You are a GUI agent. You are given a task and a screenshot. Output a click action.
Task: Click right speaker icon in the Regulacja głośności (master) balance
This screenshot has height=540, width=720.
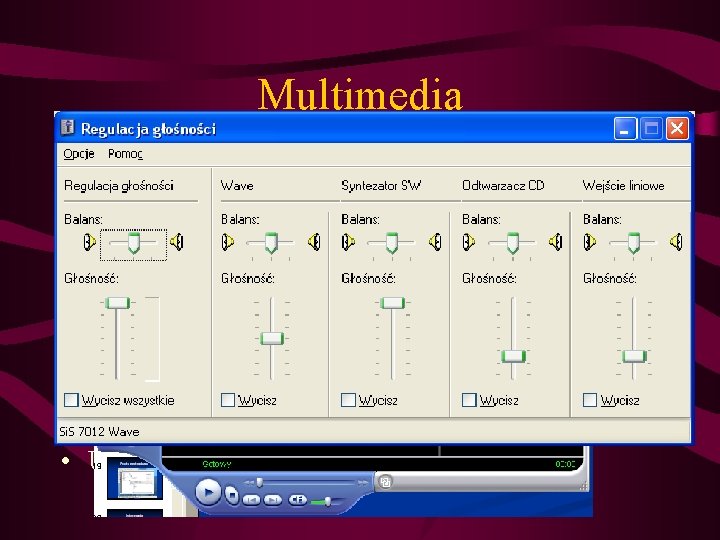pos(177,242)
